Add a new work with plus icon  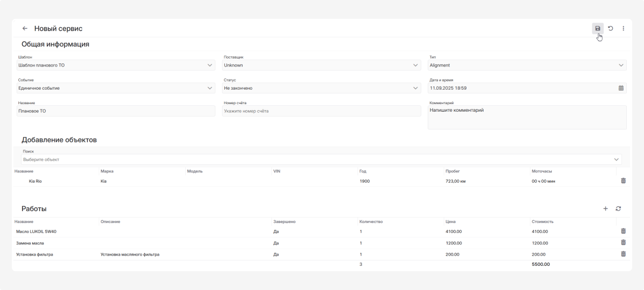(x=605, y=208)
